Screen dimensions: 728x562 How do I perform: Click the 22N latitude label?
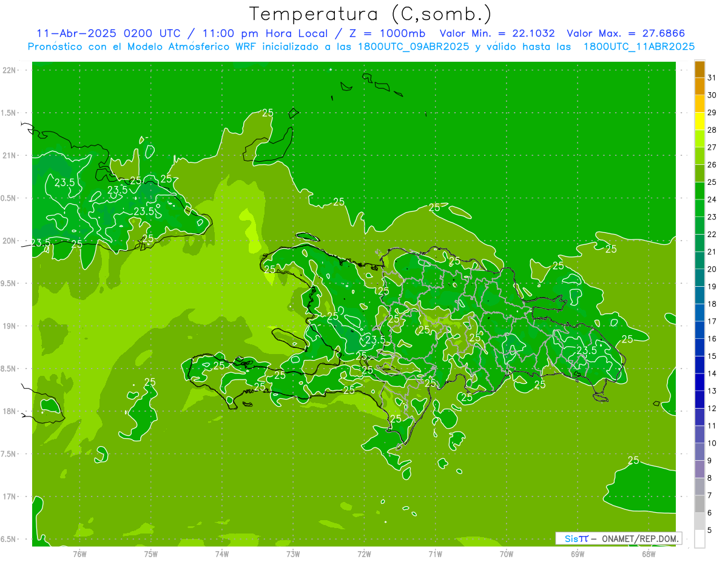[8, 70]
